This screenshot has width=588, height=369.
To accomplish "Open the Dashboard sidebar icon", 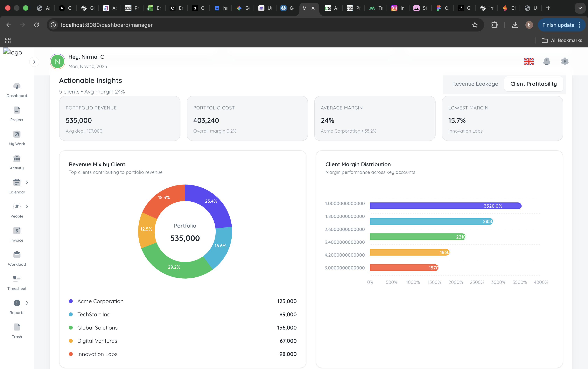I will [17, 86].
